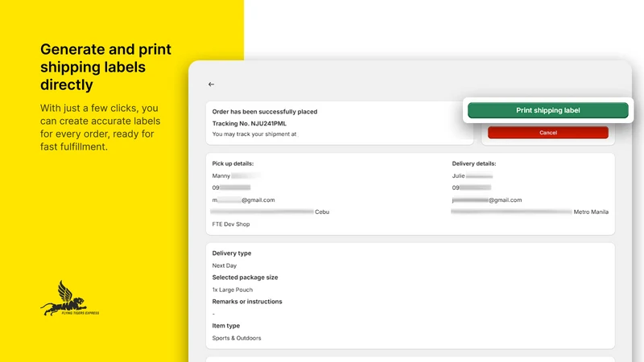Click the 'Remarks or instructions' label
This screenshot has height=362, width=644.
point(247,302)
